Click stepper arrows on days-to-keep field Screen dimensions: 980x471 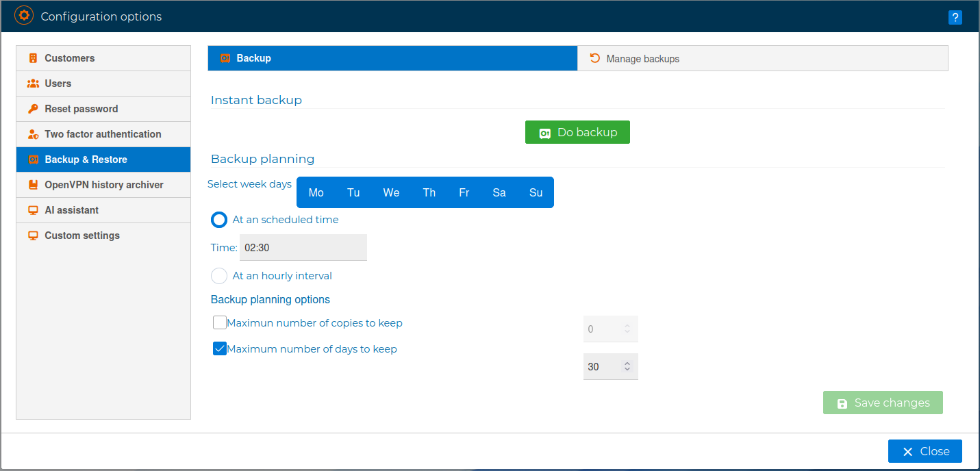(x=627, y=367)
